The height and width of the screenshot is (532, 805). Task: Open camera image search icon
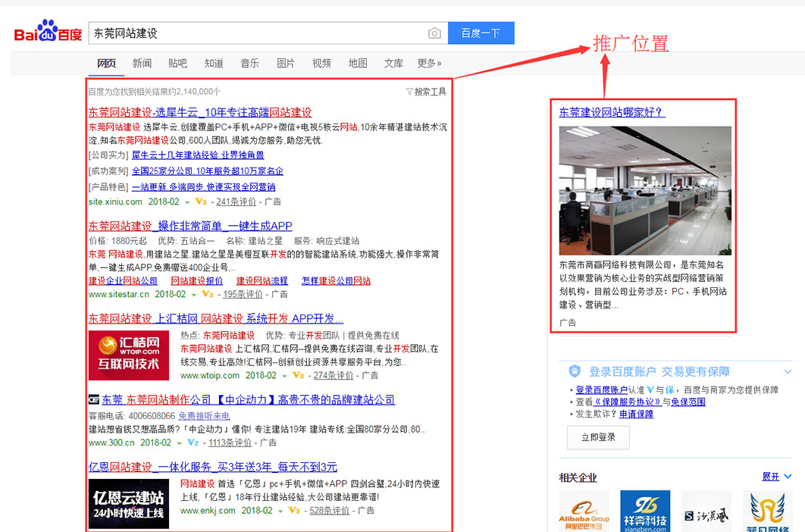click(x=434, y=33)
